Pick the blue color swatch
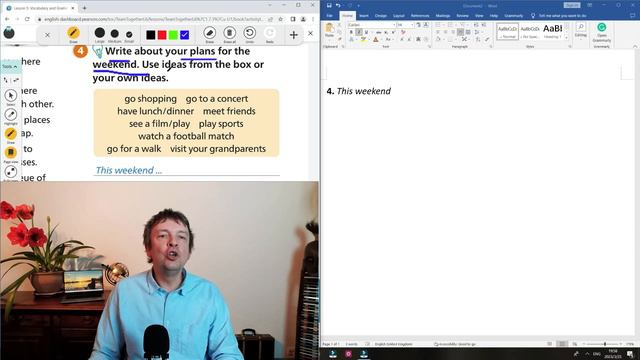The image size is (640, 360). (184, 35)
